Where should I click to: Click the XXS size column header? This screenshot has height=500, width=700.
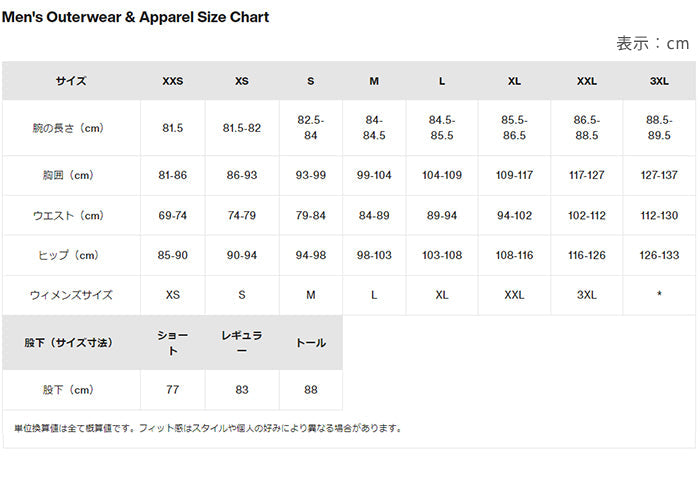tap(172, 81)
